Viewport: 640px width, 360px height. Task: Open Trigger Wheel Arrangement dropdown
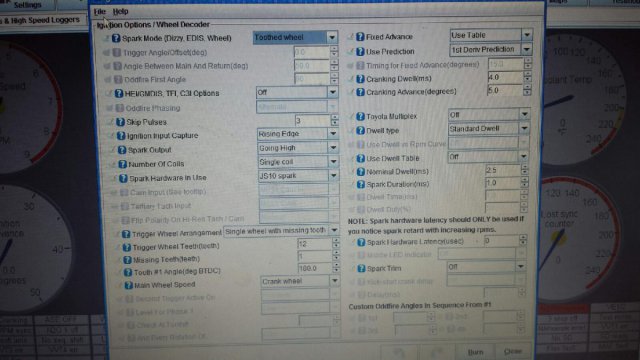(x=334, y=231)
